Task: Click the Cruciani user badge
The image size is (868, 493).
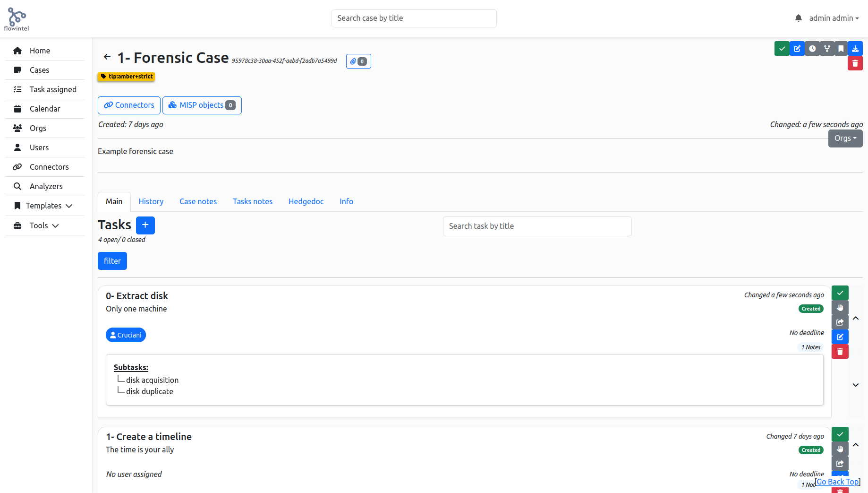Action: click(126, 335)
